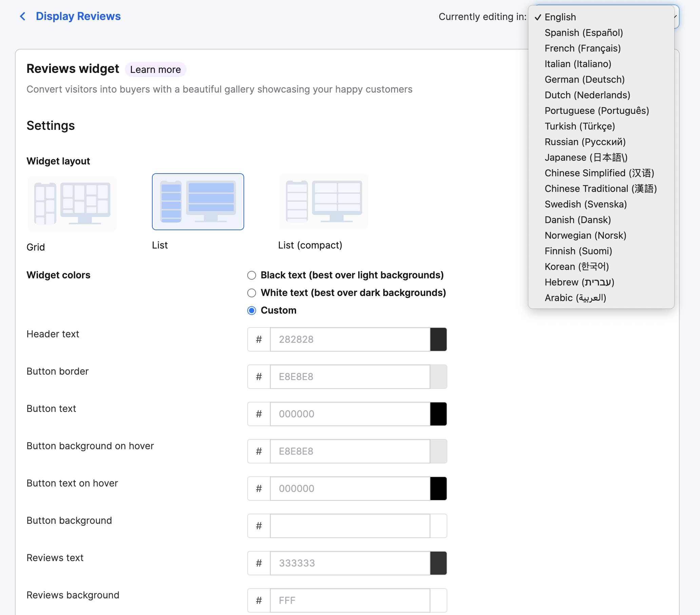700x615 pixels.
Task: Choose English checked language option
Action: [x=560, y=17]
